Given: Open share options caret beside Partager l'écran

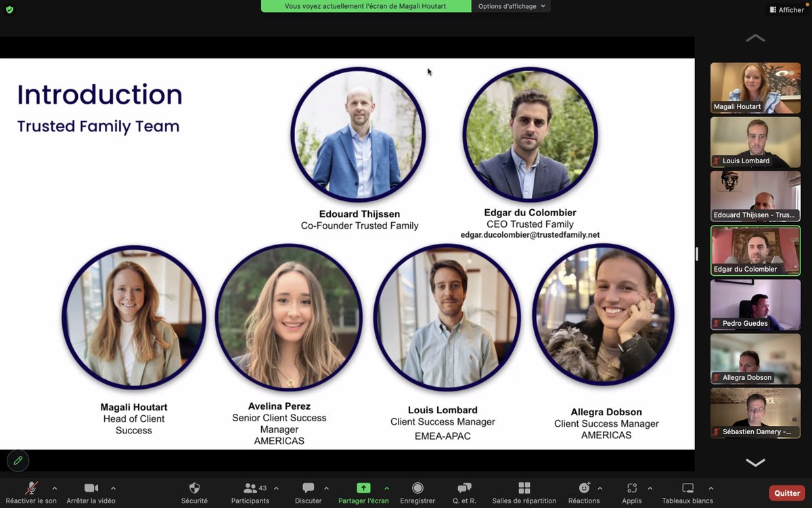Looking at the screenshot, I should (386, 488).
